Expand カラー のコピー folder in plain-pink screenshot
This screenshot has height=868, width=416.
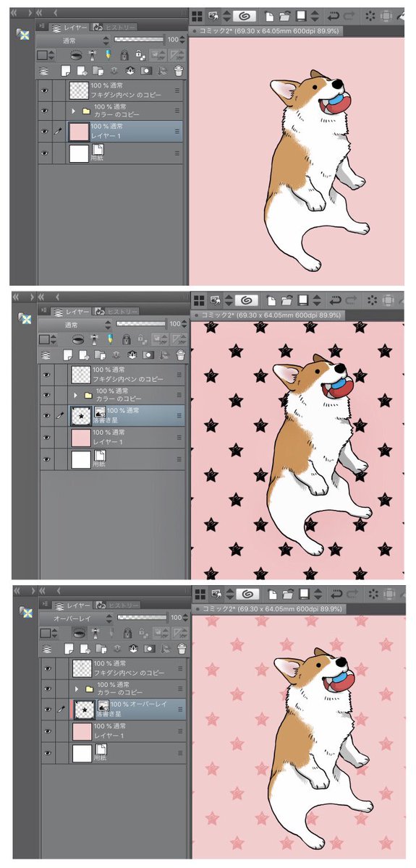(72, 111)
